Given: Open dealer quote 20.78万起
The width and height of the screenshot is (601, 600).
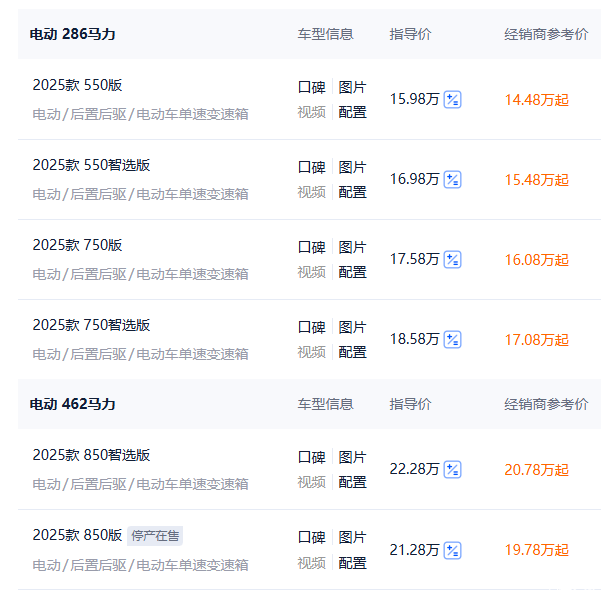Looking at the screenshot, I should (536, 469).
